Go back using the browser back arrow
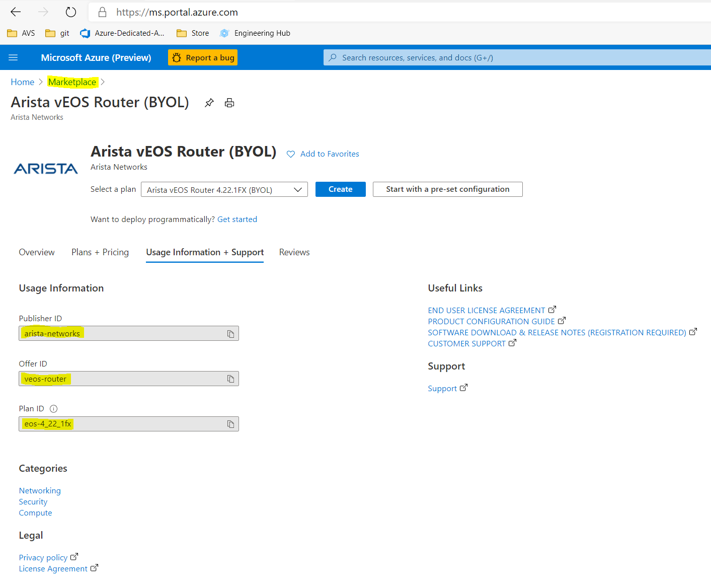This screenshot has width=711, height=588. tap(16, 12)
